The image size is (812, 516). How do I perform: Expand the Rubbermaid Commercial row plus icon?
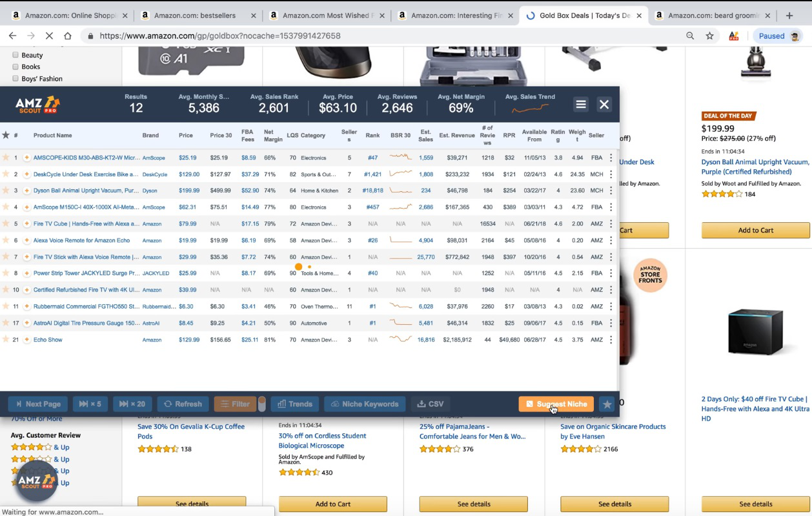coord(26,307)
